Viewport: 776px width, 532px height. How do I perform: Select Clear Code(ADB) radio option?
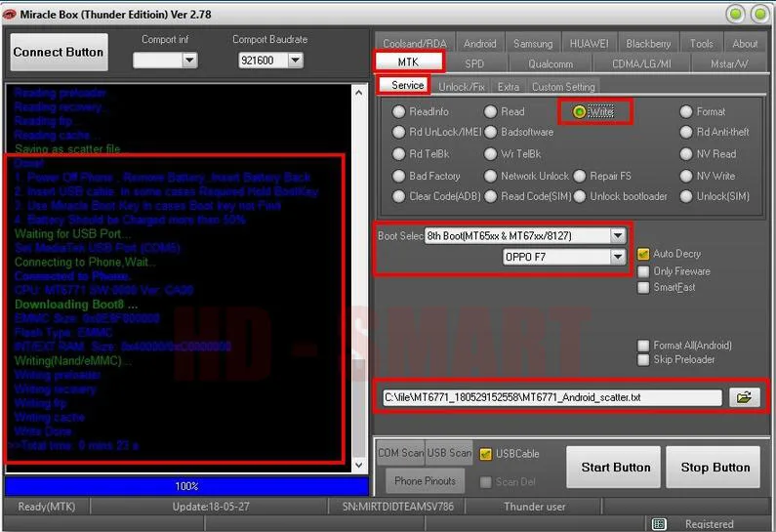click(x=399, y=196)
